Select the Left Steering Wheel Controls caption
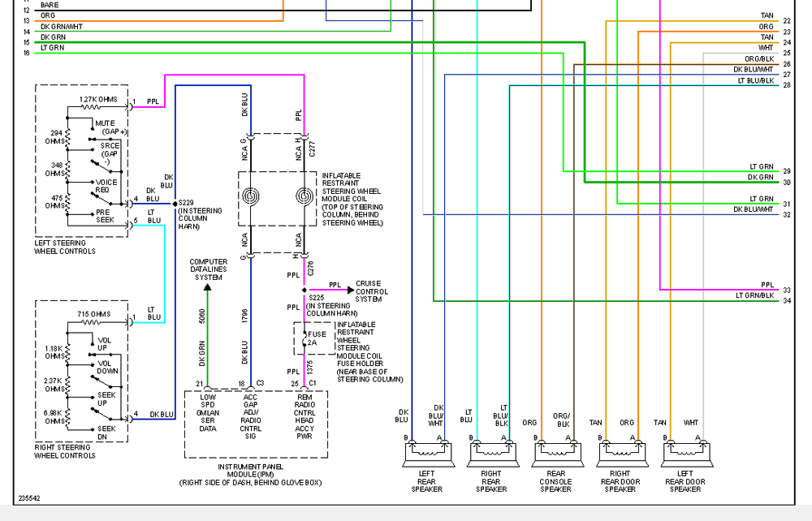812x521 pixels. coord(65,247)
